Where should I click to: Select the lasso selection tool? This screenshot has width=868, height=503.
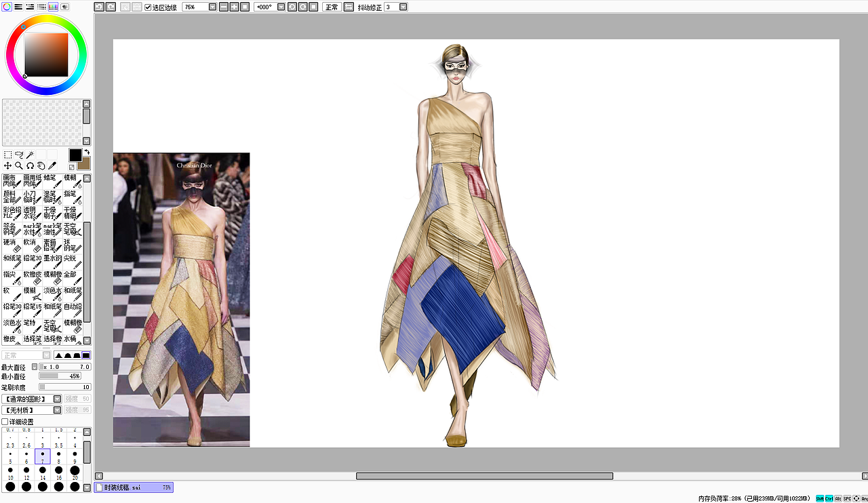[19, 155]
